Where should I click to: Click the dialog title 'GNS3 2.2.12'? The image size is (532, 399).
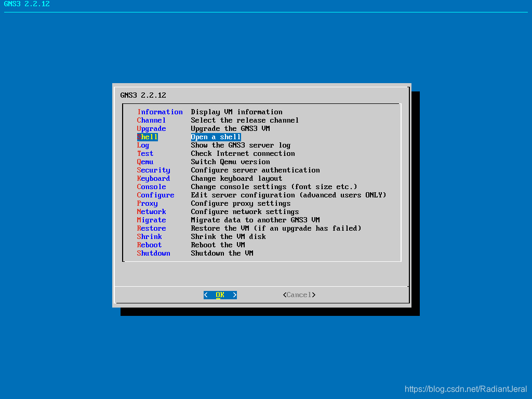(x=143, y=96)
